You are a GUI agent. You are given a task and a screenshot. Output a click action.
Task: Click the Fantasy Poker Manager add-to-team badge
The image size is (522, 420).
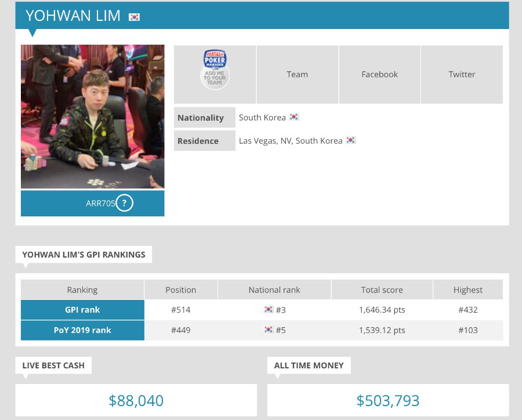point(215,70)
